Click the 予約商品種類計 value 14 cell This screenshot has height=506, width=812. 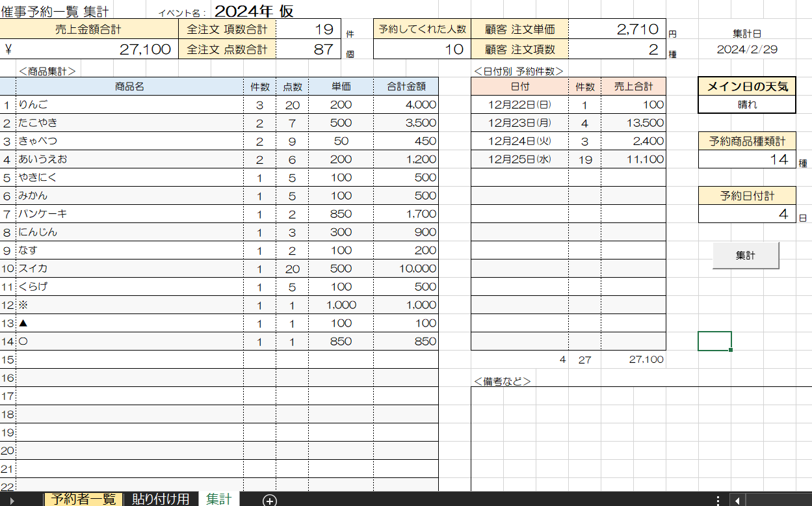coord(746,159)
